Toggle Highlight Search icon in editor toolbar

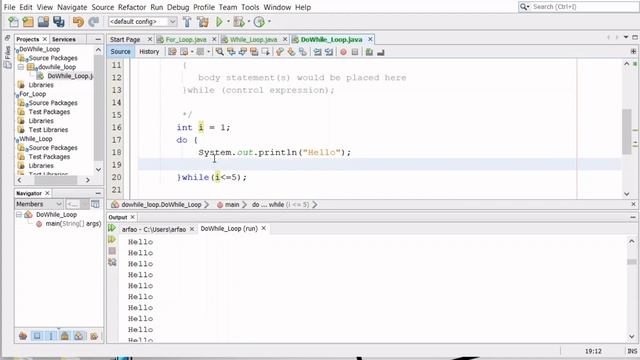[x=254, y=52]
